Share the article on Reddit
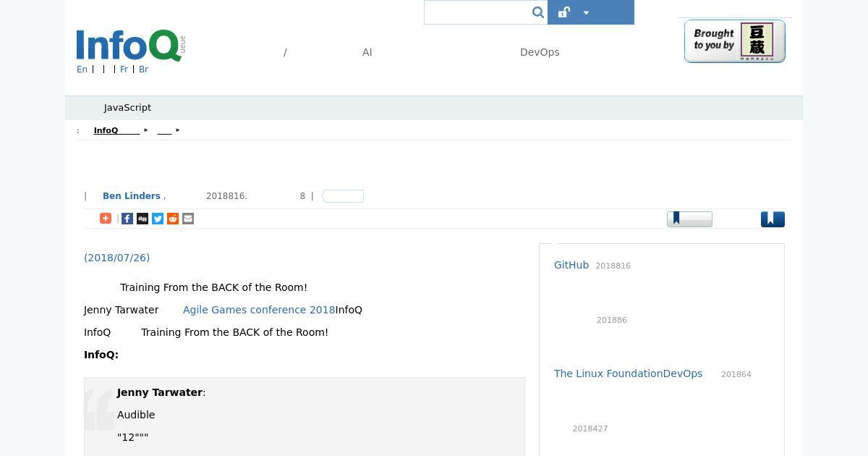 coord(173,219)
